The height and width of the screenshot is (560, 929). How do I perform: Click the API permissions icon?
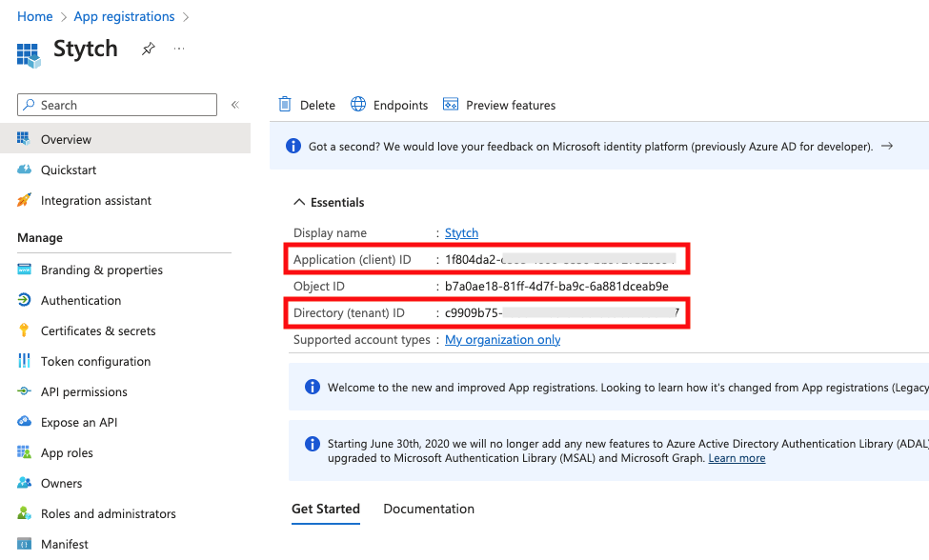point(24,391)
